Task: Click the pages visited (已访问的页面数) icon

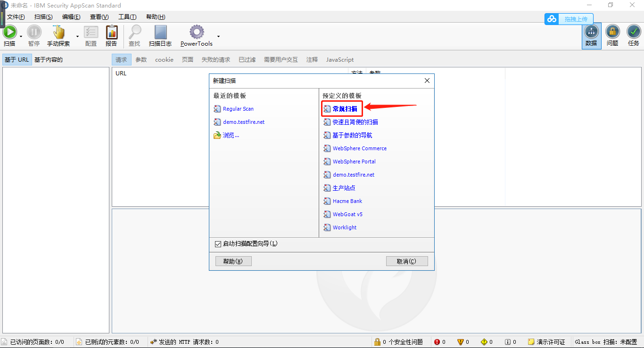Action: coord(5,342)
